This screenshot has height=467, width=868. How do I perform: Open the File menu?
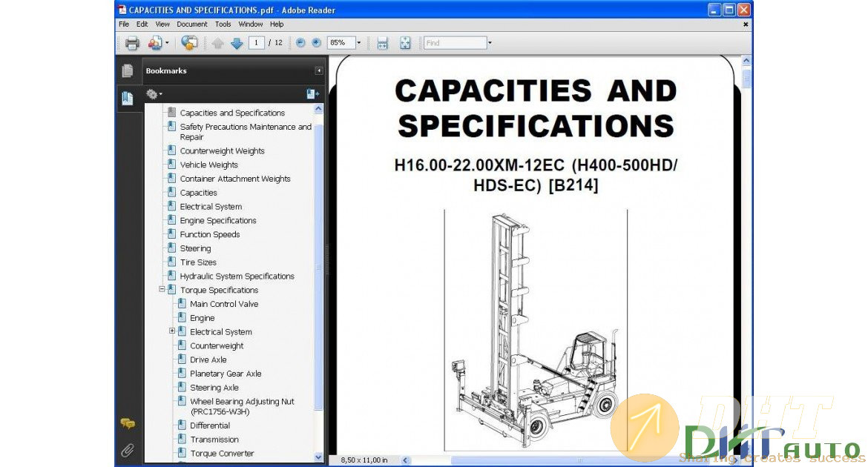(124, 24)
